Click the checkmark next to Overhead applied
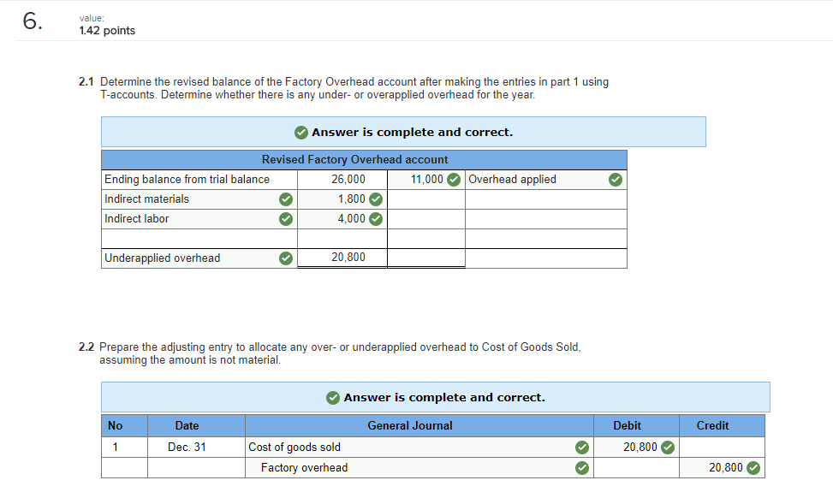 [614, 179]
